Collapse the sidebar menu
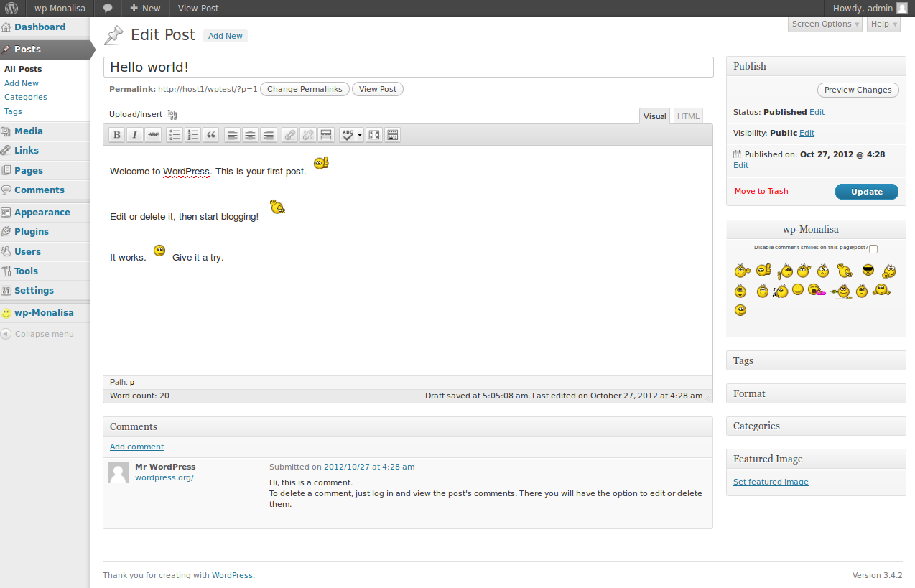 pos(38,334)
